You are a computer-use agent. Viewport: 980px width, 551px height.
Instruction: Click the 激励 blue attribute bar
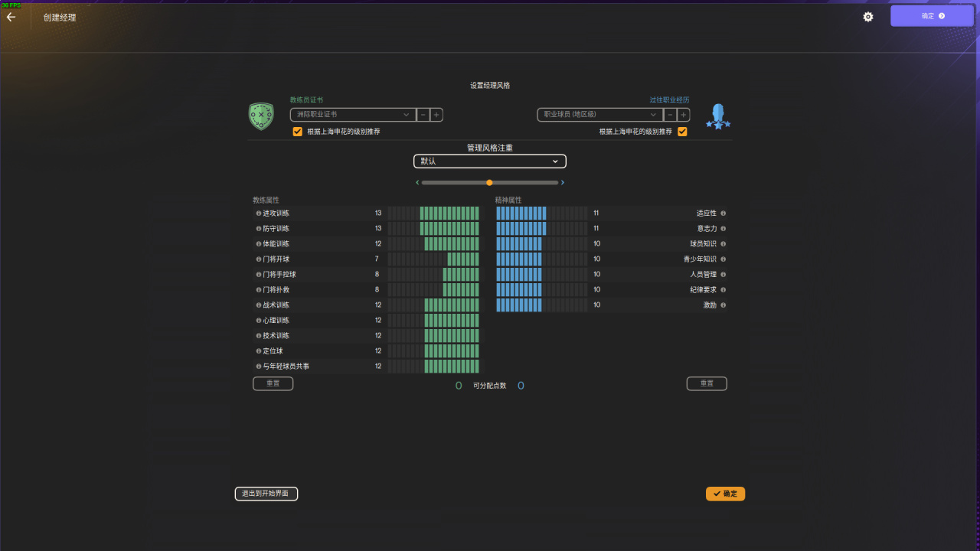click(541, 305)
